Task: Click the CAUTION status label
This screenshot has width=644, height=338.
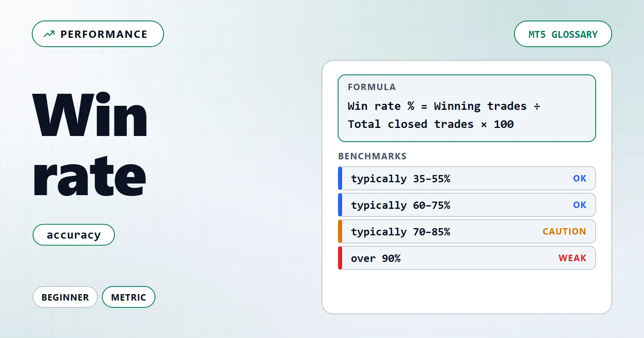Action: 564,231
